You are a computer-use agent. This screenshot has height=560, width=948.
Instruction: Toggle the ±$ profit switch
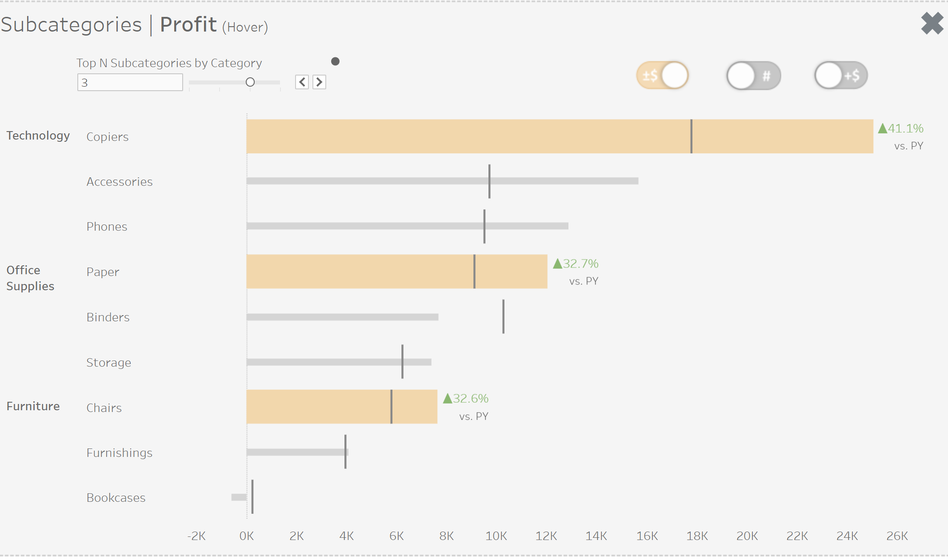point(662,76)
